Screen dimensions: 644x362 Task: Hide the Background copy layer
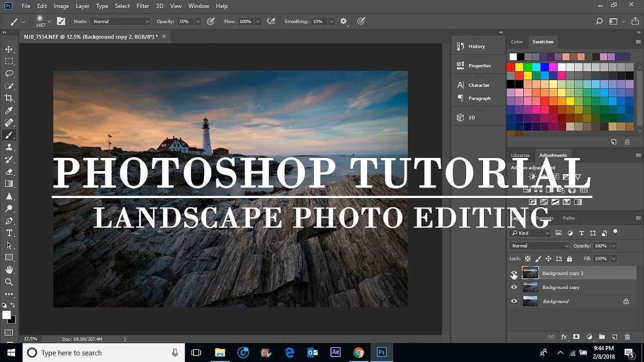click(514, 287)
